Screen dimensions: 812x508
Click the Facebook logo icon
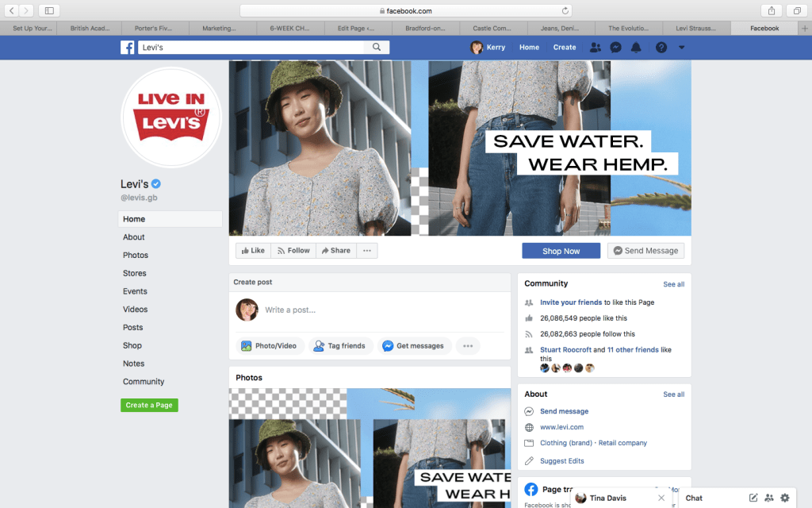(127, 48)
